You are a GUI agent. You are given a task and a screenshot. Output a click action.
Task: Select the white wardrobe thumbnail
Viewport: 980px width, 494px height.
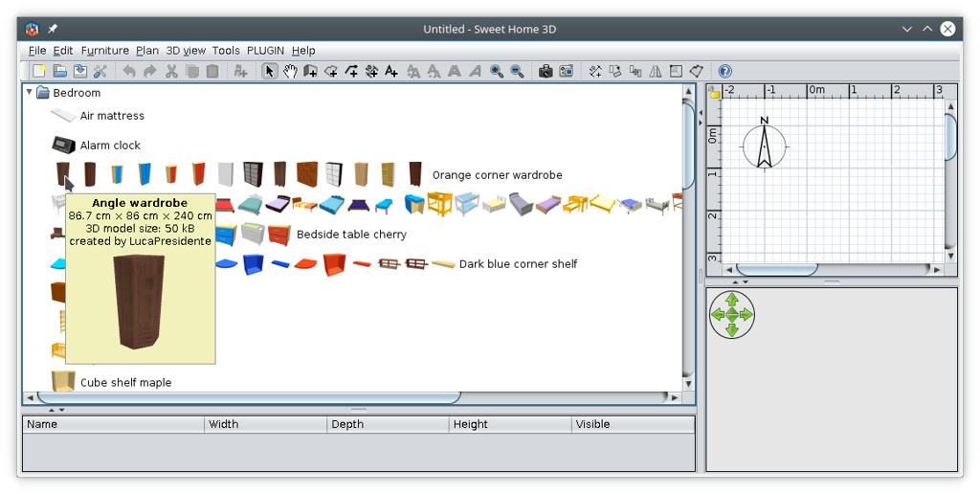pyautogui.click(x=226, y=174)
